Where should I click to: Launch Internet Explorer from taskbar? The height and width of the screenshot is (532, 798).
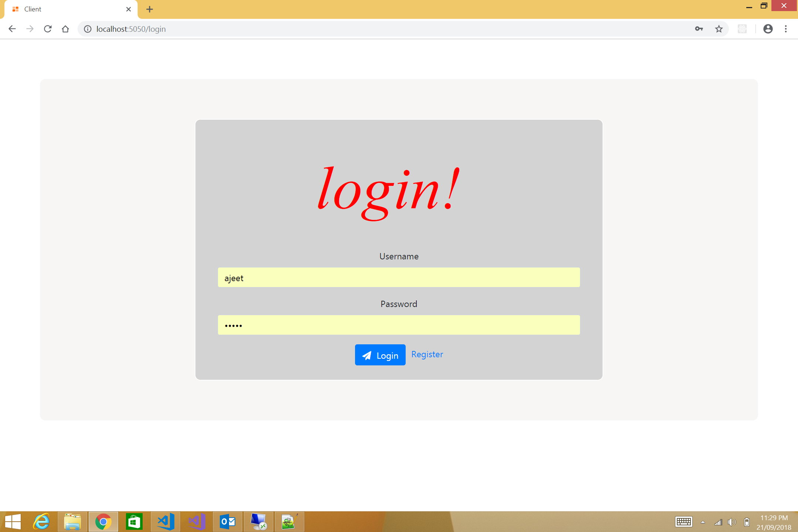(41, 522)
